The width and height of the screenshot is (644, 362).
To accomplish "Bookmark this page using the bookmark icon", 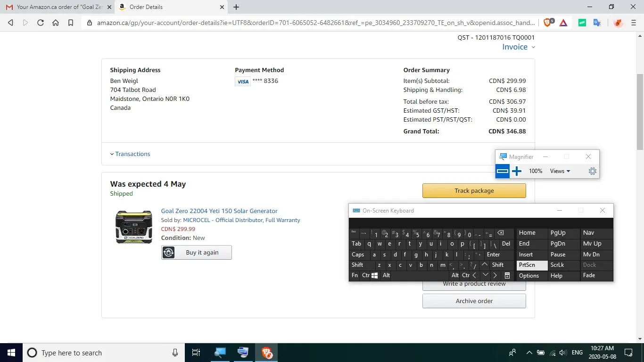I will click(x=71, y=23).
